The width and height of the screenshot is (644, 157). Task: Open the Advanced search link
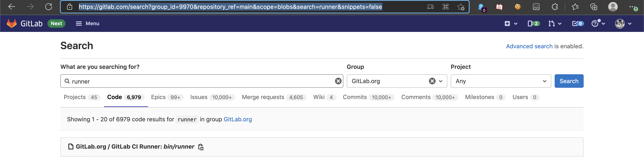[529, 46]
